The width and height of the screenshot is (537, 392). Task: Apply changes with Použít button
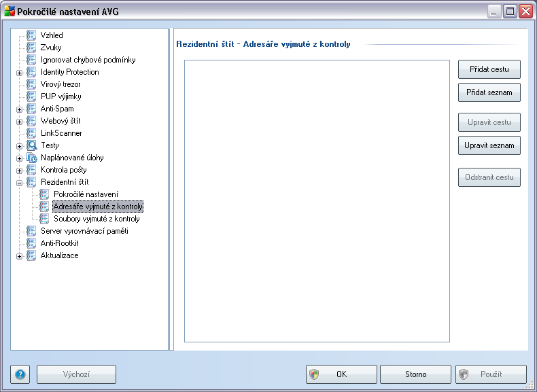[491, 374]
